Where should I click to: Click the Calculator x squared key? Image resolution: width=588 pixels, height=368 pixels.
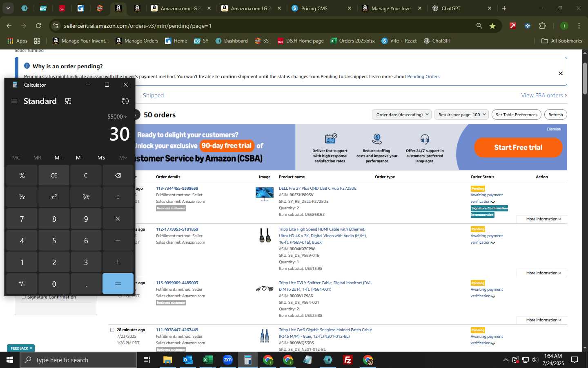click(x=54, y=197)
